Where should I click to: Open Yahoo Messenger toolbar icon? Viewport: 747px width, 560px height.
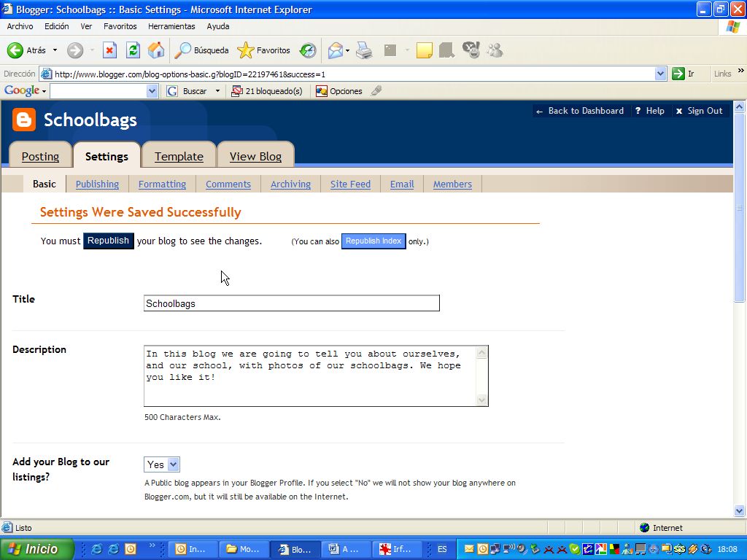471,50
